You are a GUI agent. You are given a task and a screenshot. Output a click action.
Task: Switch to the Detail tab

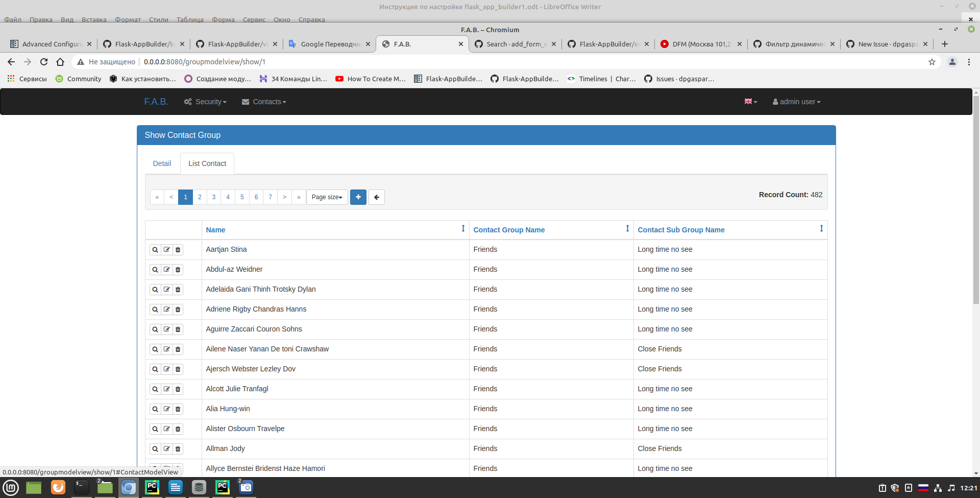[162, 163]
